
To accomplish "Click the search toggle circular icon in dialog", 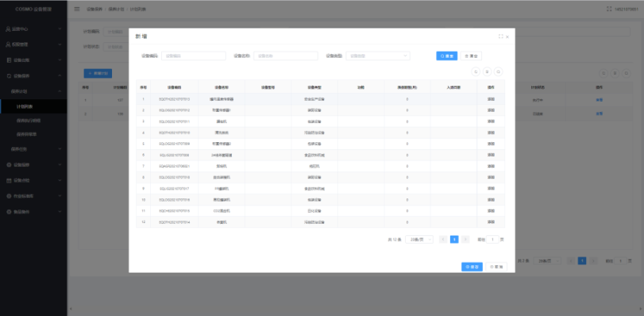I will (498, 71).
